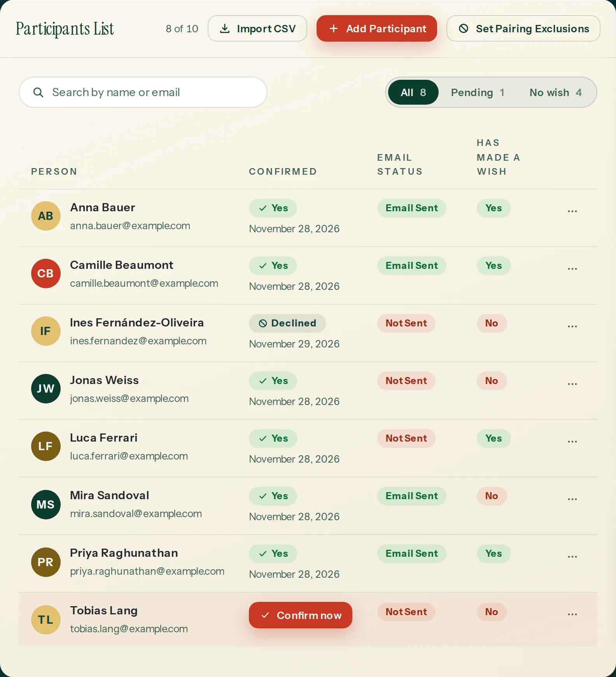Viewport: 616px width, 677px height.
Task: Click the confirmed Yes badge for Priya Raghunathan
Action: tap(273, 553)
